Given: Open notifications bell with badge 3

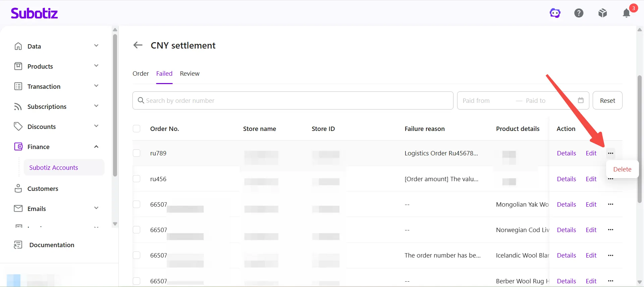Looking at the screenshot, I should [627, 13].
